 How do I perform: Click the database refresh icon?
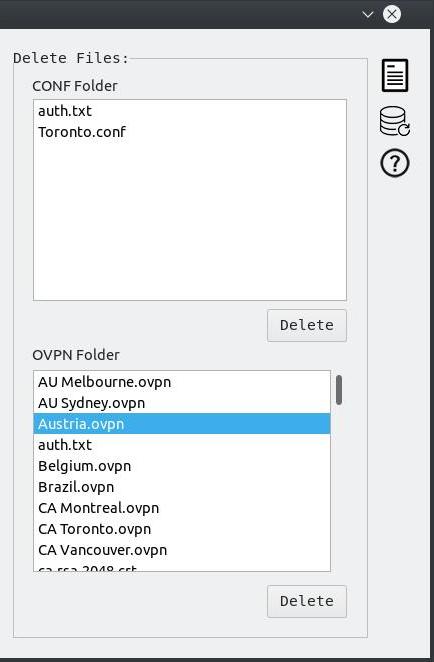395,121
